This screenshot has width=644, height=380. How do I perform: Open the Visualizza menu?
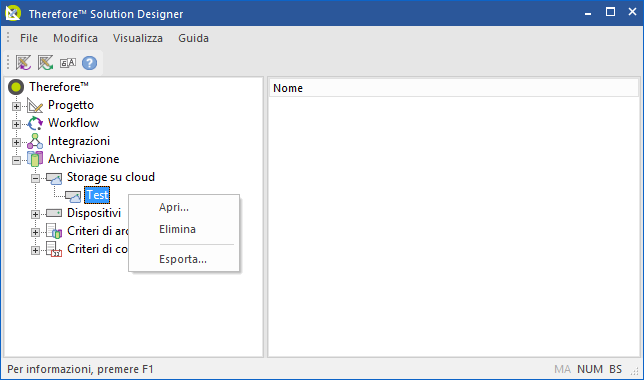click(x=138, y=38)
